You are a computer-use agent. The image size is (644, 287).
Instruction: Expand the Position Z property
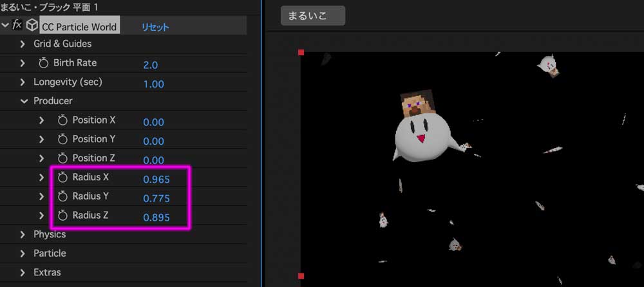(x=41, y=158)
